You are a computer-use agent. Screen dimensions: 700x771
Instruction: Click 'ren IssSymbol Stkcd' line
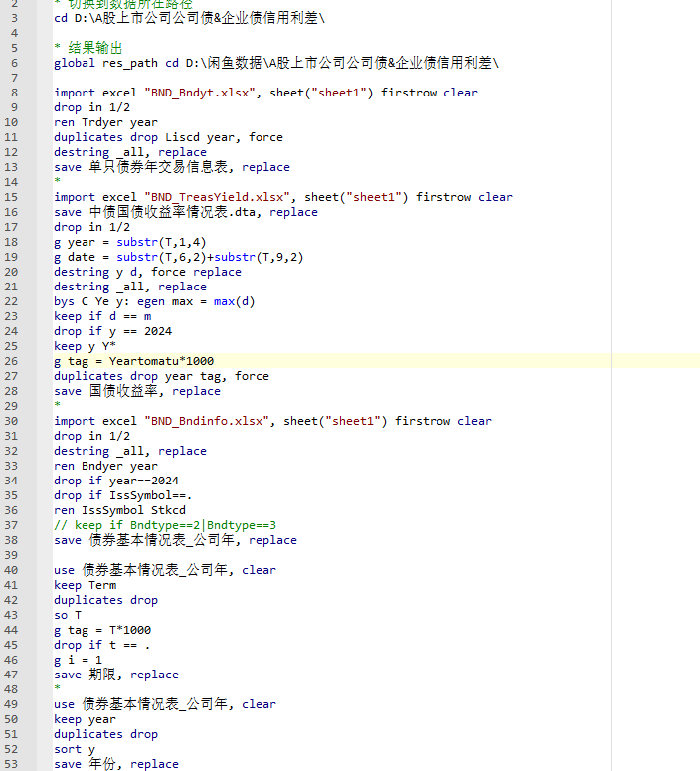[119, 510]
